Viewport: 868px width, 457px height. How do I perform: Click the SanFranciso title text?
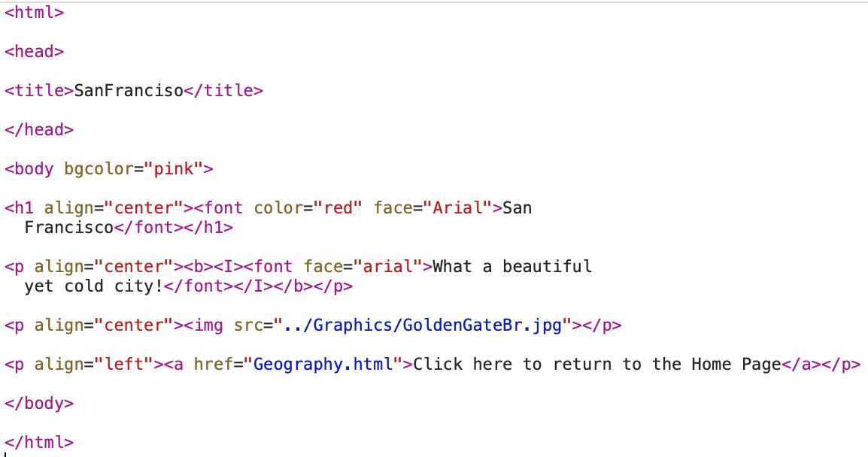129,91
